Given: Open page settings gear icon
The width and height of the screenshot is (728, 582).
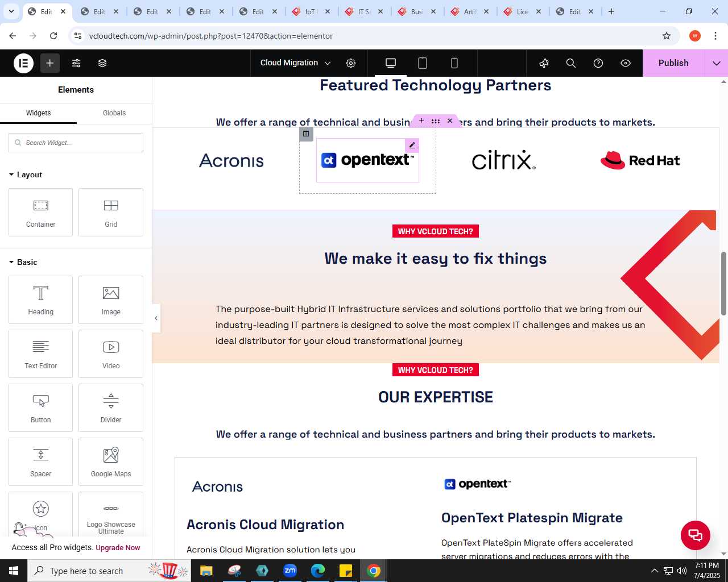Looking at the screenshot, I should click(351, 63).
